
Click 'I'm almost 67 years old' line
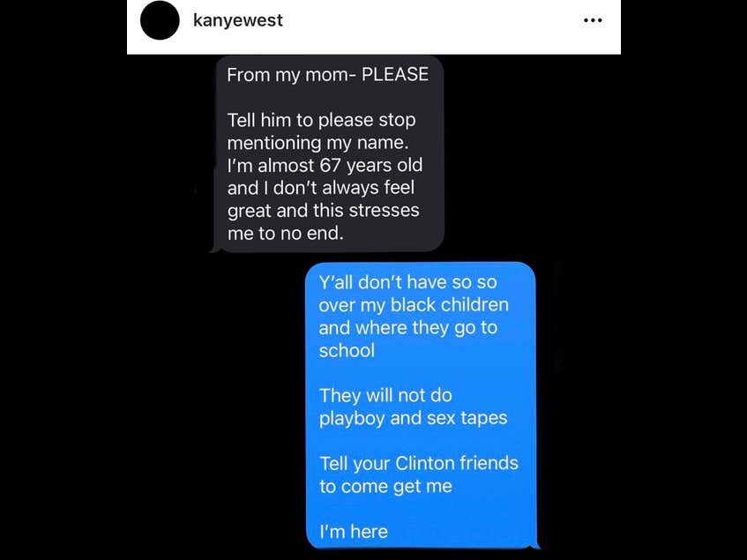(x=325, y=165)
